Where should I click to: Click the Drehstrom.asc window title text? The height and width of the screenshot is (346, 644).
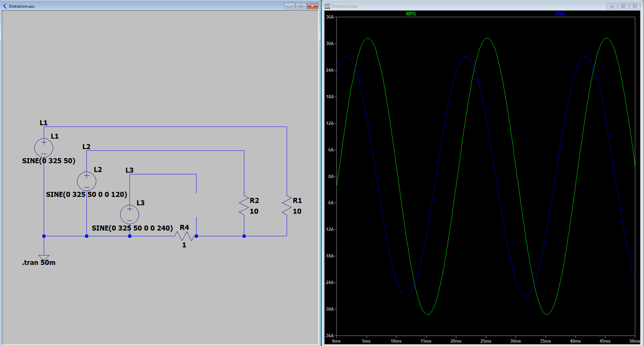coord(22,6)
